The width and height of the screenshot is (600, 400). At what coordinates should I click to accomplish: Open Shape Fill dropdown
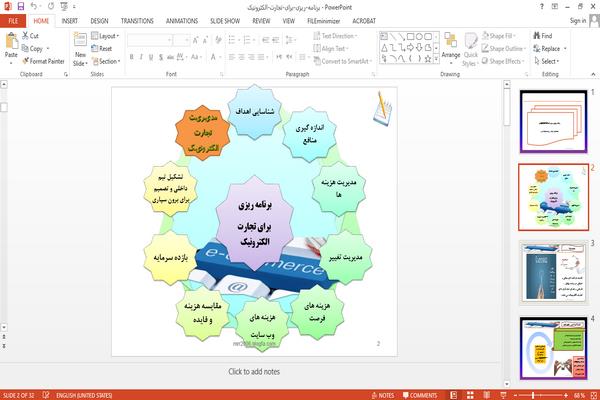pos(499,36)
